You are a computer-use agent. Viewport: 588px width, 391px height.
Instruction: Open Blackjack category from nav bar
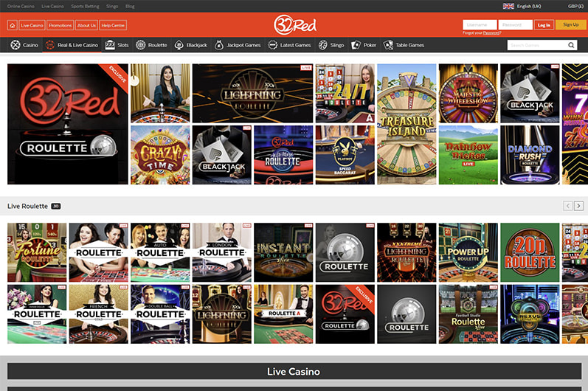179,45
